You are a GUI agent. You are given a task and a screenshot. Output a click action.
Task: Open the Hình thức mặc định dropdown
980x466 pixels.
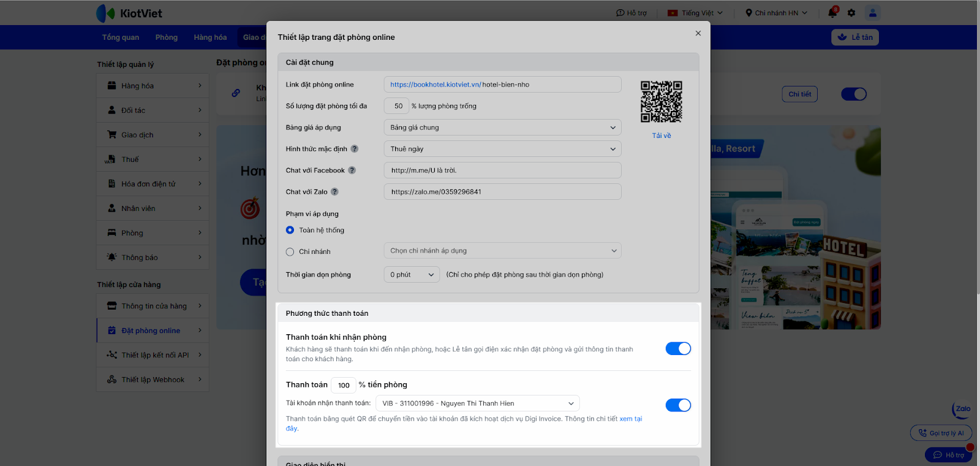coord(503,149)
